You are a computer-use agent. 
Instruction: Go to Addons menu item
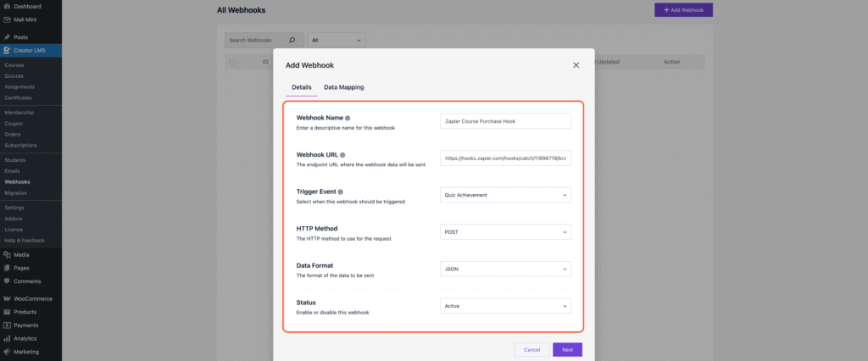click(14, 219)
